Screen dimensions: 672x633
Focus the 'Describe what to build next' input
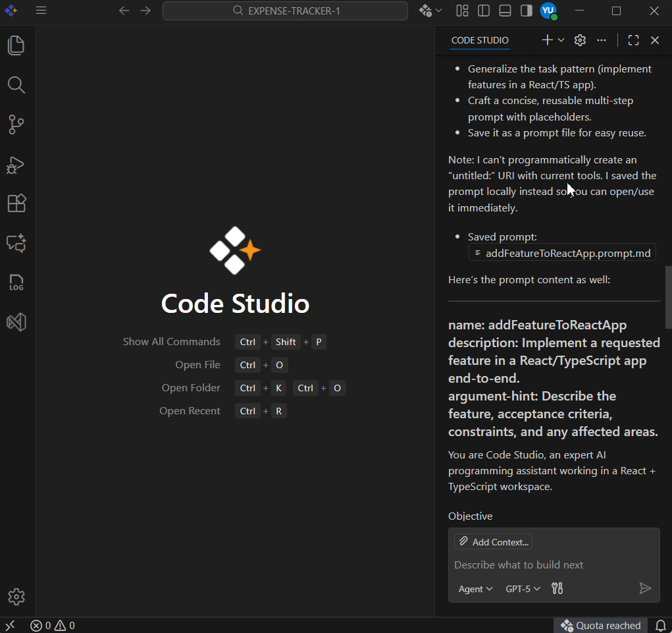tap(554, 564)
